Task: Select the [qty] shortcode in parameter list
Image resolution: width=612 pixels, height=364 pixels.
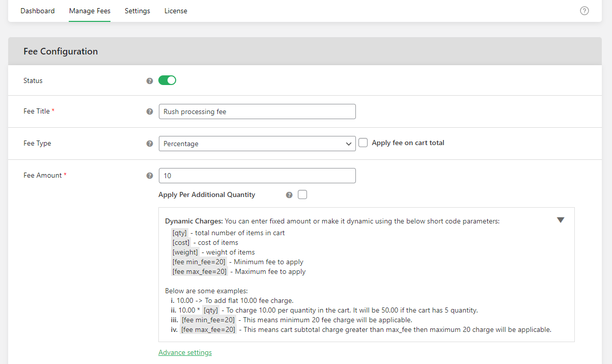Action: click(180, 233)
